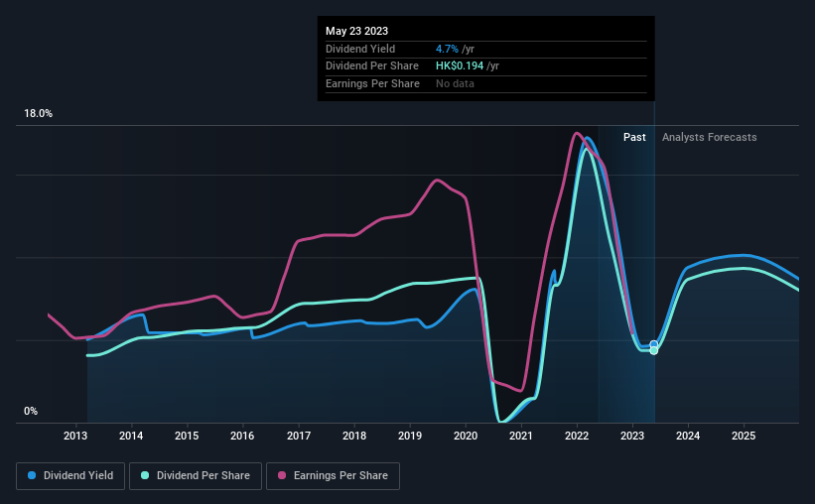The image size is (815, 504).
Task: Click the May 23 2023 tooltip date header
Action: tap(356, 31)
